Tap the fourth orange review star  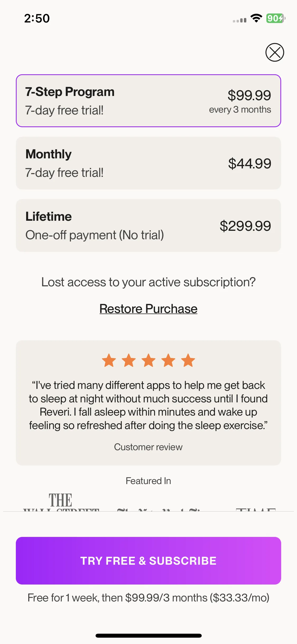(x=168, y=360)
